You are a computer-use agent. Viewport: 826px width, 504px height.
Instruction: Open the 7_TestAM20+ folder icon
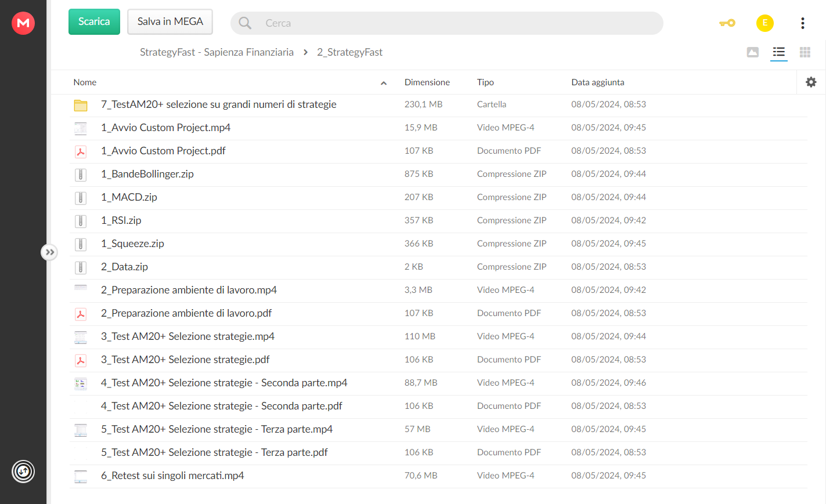(x=81, y=105)
